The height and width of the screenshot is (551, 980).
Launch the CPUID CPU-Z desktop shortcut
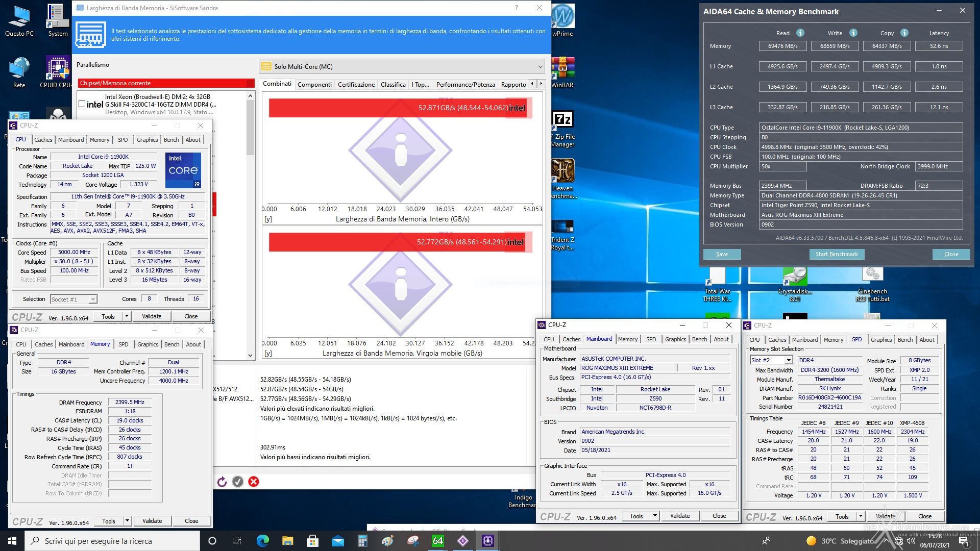pos(56,72)
